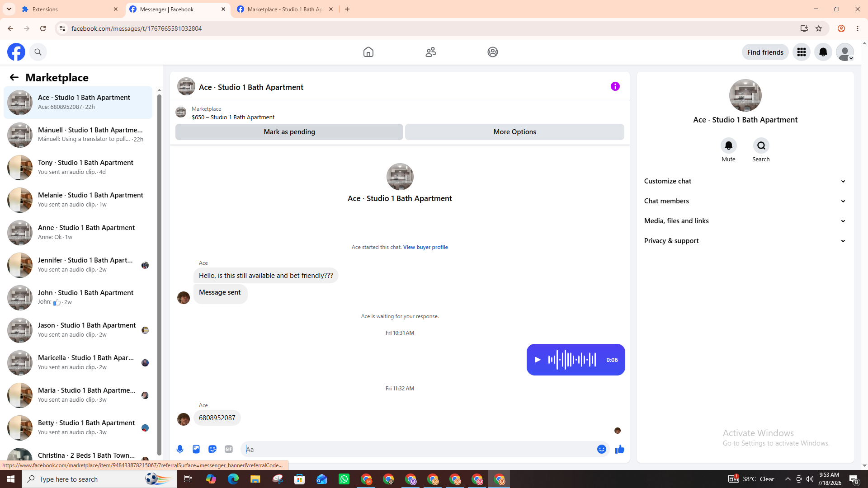Click the install app icon in address bar
This screenshot has height=488, width=868.
coord(804,28)
